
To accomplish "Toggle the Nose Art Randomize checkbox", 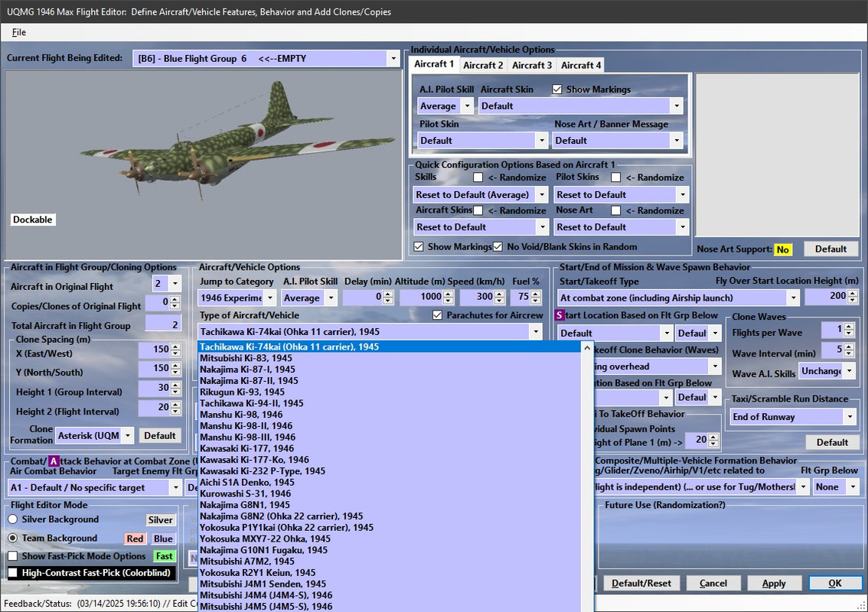I will (x=615, y=210).
